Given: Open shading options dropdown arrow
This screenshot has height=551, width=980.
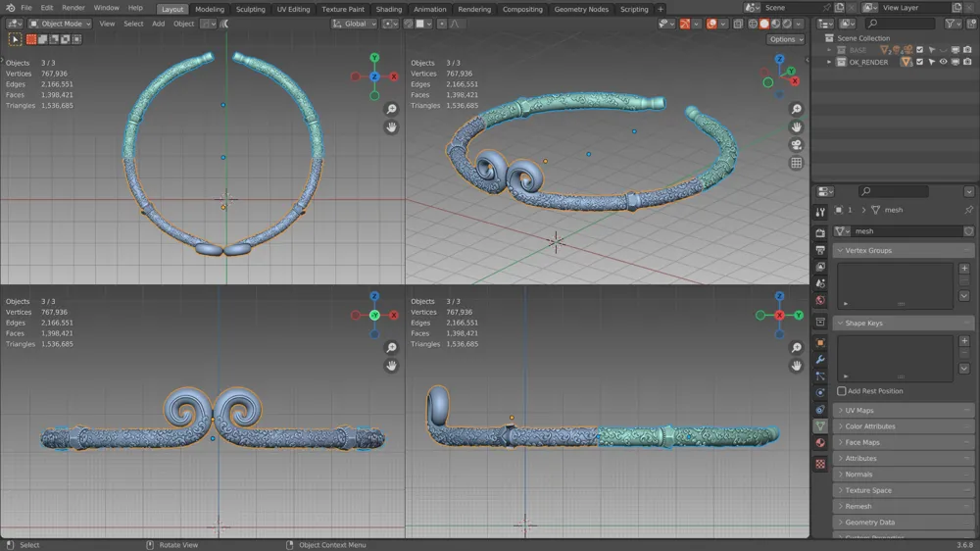Looking at the screenshot, I should click(x=798, y=24).
